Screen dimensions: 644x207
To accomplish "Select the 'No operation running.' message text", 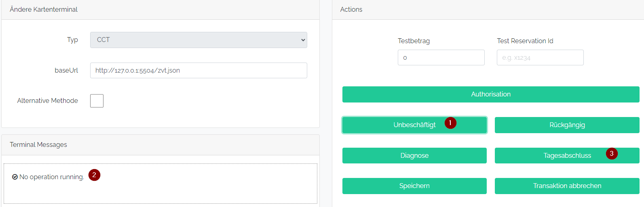I will click(52, 177).
